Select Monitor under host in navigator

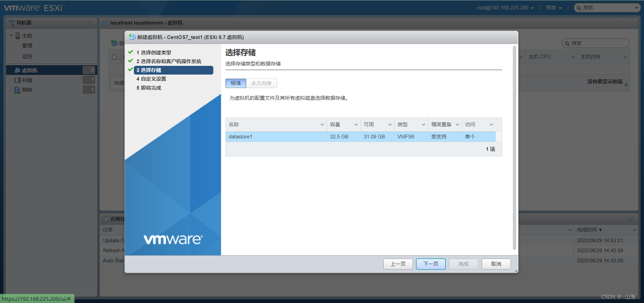coord(27,56)
